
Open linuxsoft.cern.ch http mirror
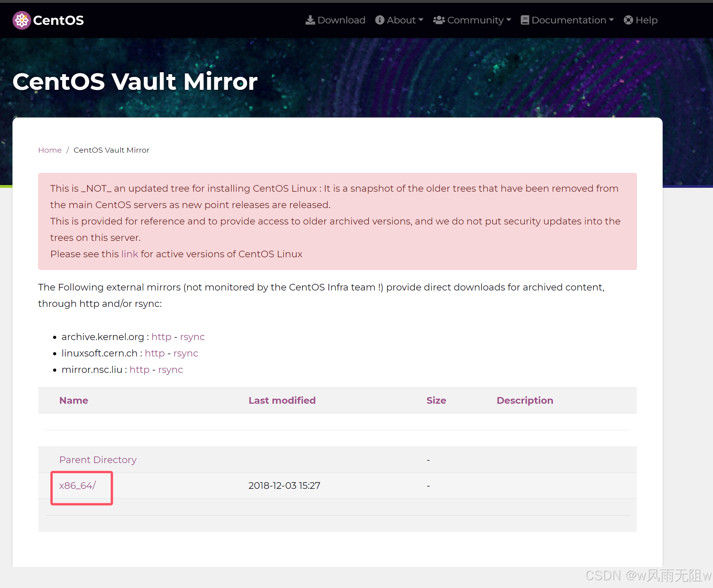[155, 353]
